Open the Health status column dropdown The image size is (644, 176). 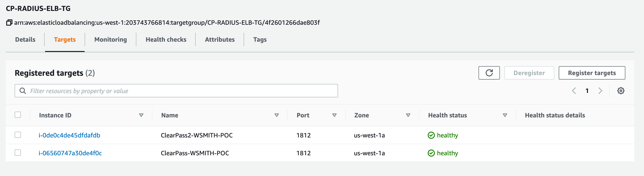(505, 115)
